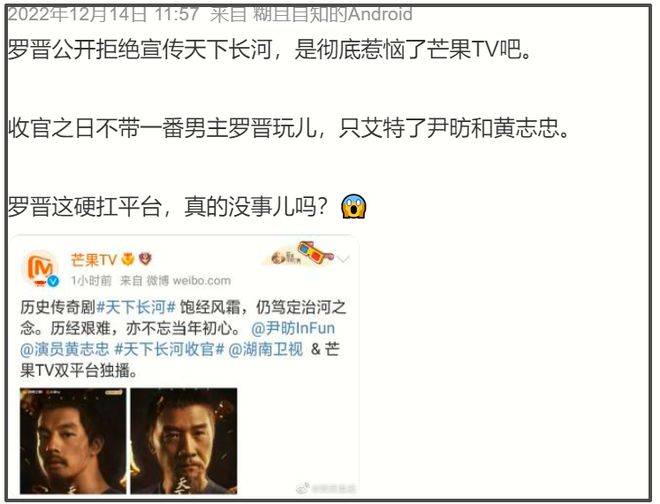Open the right poster thumbnail

pos(184,441)
